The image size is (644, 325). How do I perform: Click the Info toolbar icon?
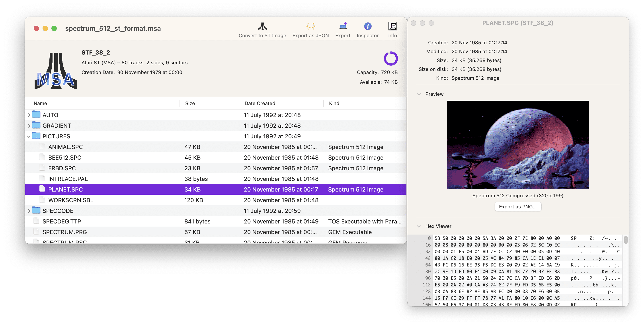392,26
